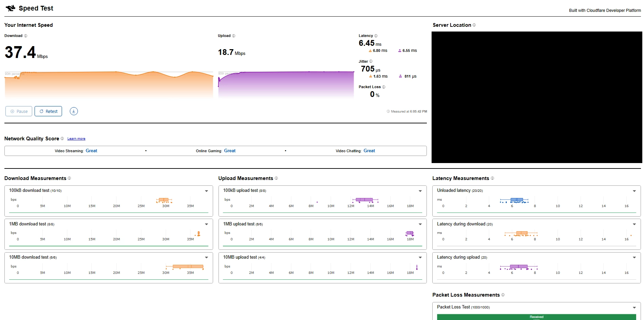Expand the 10MB download test row

tap(206, 257)
